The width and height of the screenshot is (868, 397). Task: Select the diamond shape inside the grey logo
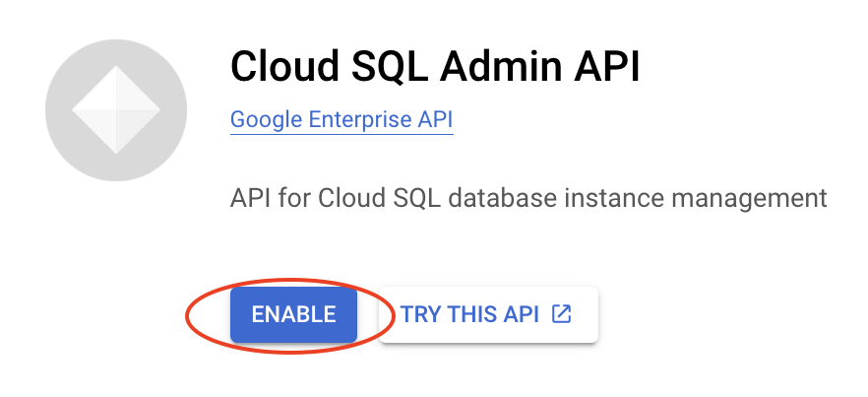point(116,111)
